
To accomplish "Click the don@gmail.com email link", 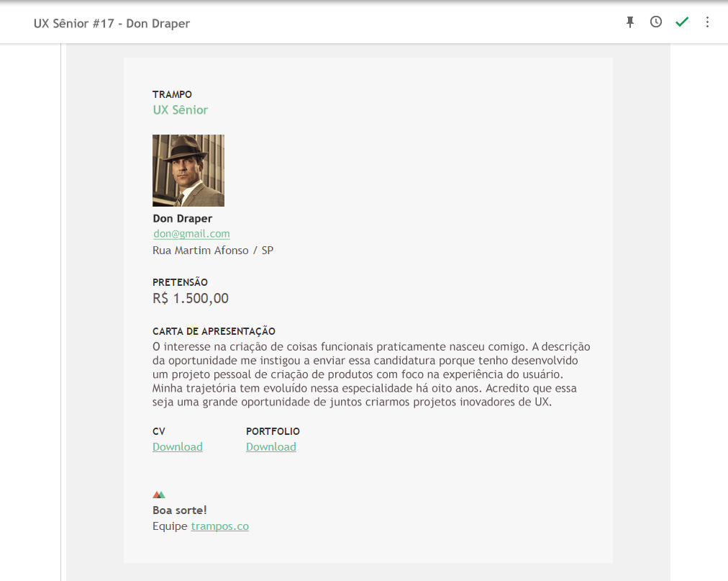I will tap(191, 234).
